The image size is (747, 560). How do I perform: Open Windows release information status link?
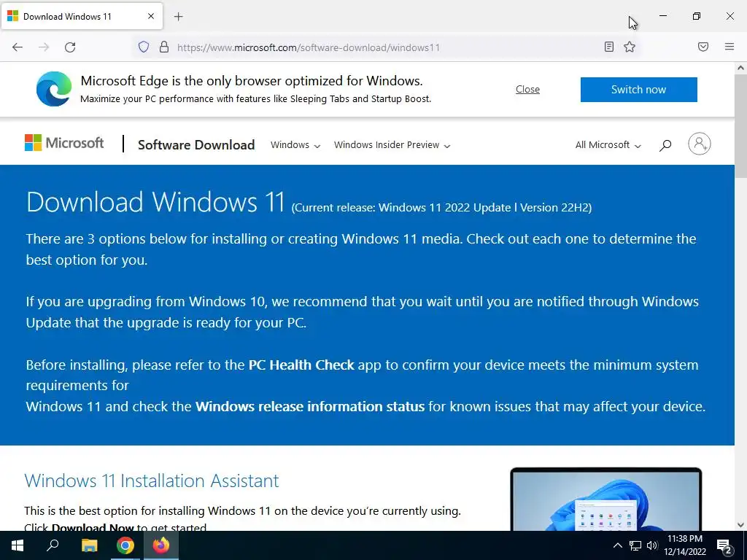[x=309, y=406]
